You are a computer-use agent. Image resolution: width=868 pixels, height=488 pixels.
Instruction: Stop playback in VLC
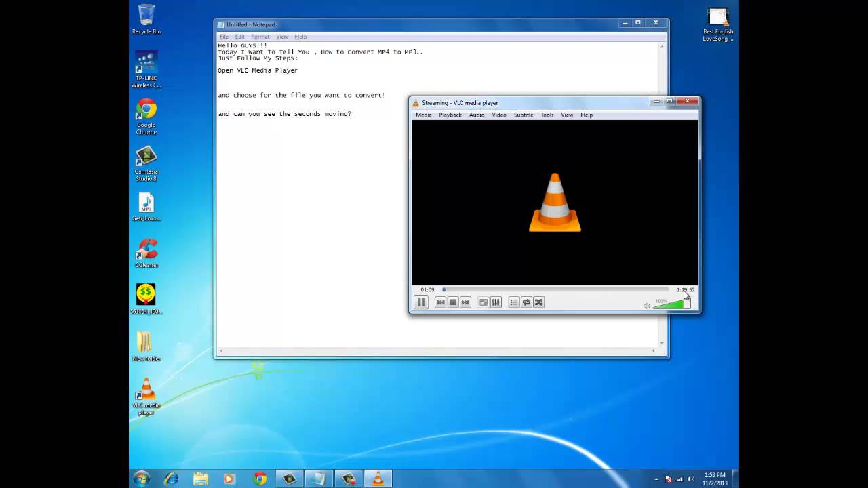pos(453,302)
